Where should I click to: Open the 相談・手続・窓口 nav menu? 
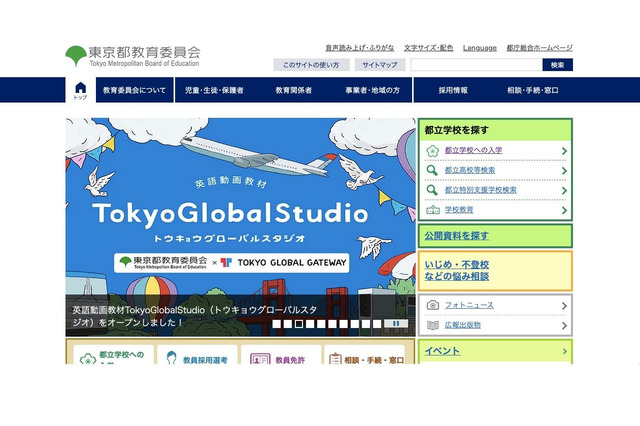point(533,90)
